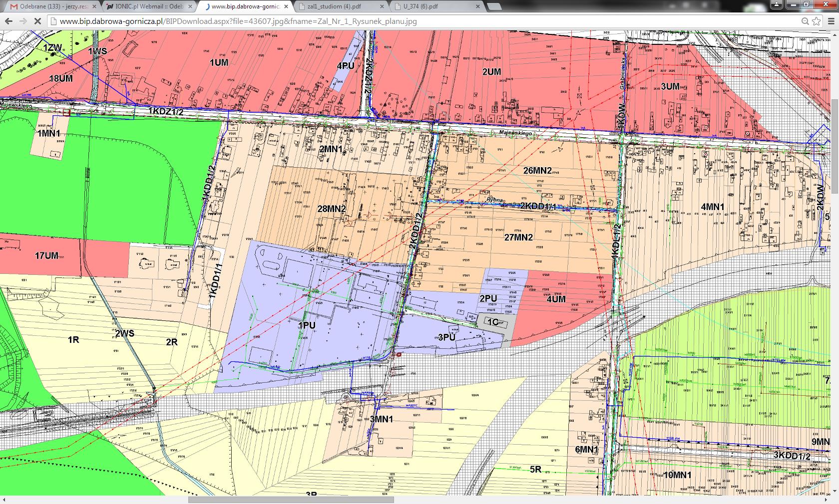Click the 1KDL1/2 road label
839x504 pixels.
point(616,241)
